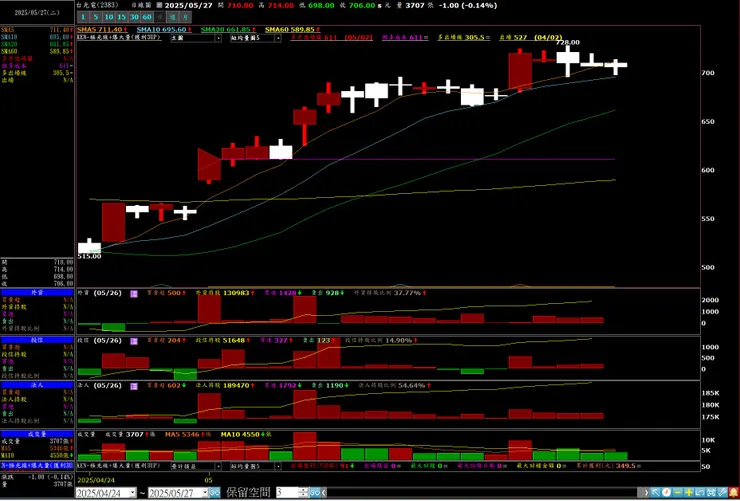Image resolution: width=740 pixels, height=501 pixels.
Task: Switch to 5-minute timeframe
Action: point(96,17)
